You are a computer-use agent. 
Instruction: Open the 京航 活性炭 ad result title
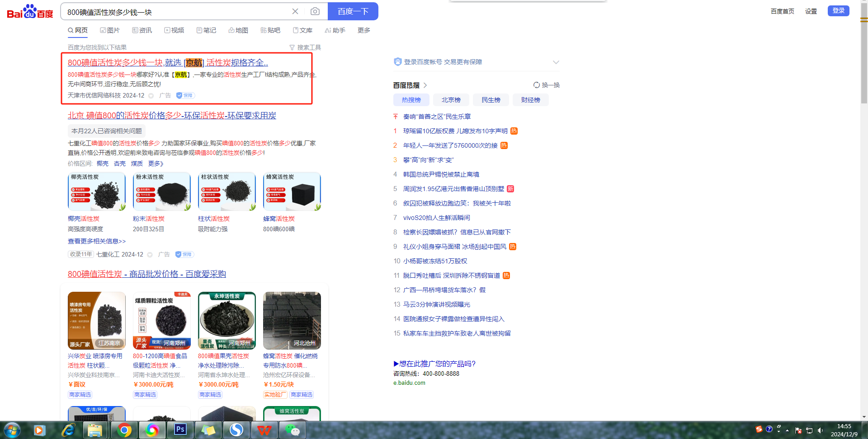click(168, 63)
